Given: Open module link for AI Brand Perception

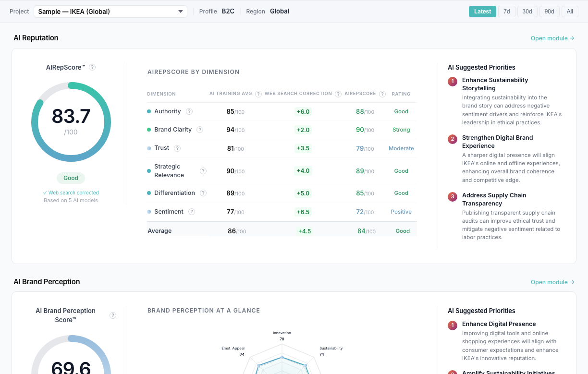Looking at the screenshot, I should click(x=552, y=282).
